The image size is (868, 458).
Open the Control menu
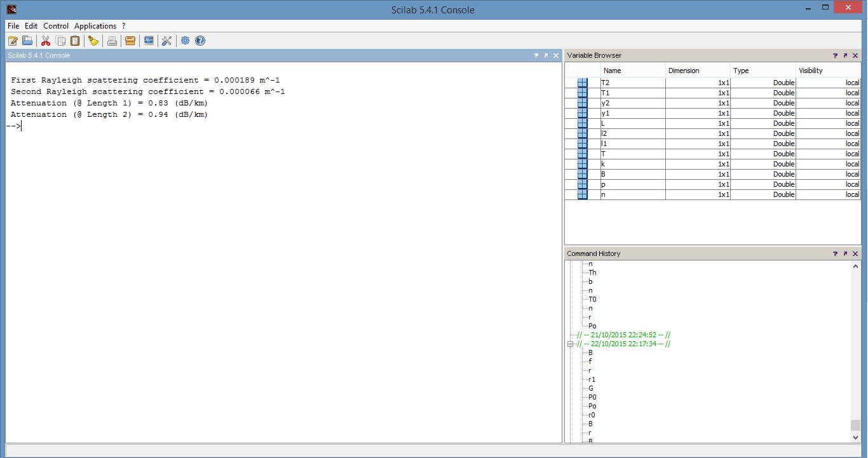[x=56, y=26]
